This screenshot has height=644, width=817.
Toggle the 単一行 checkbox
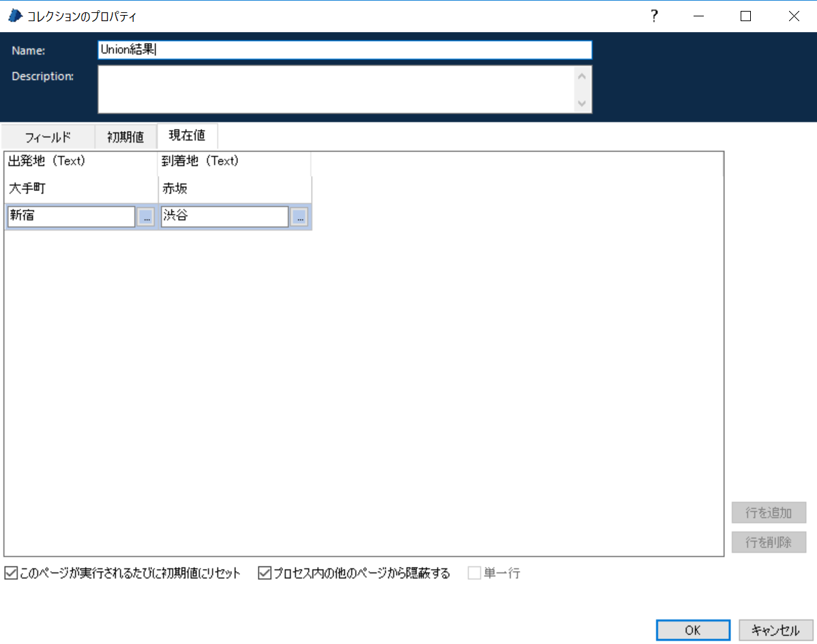pyautogui.click(x=474, y=573)
